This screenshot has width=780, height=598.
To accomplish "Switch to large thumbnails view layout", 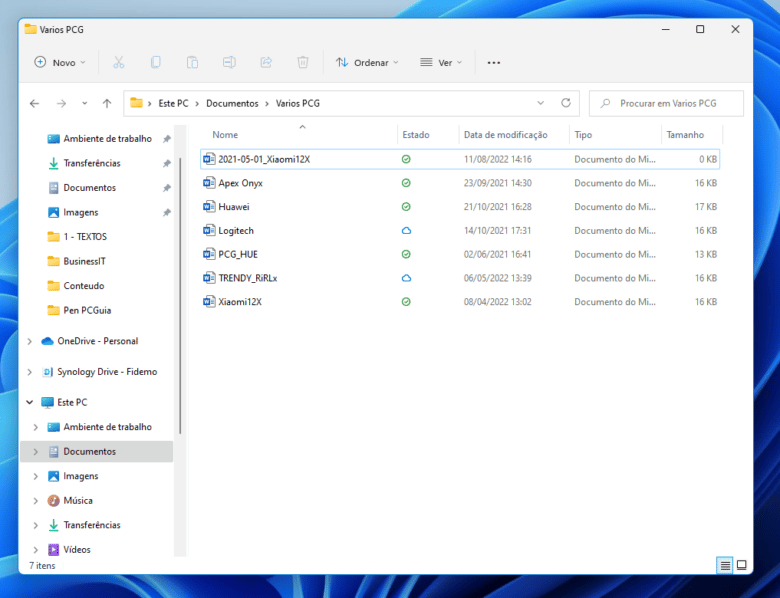I will click(742, 565).
